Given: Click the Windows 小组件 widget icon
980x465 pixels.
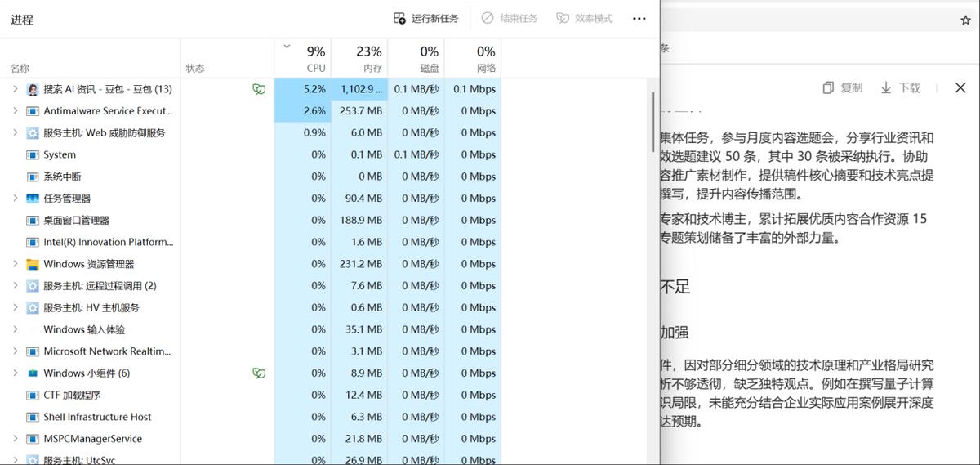Looking at the screenshot, I should [33, 373].
